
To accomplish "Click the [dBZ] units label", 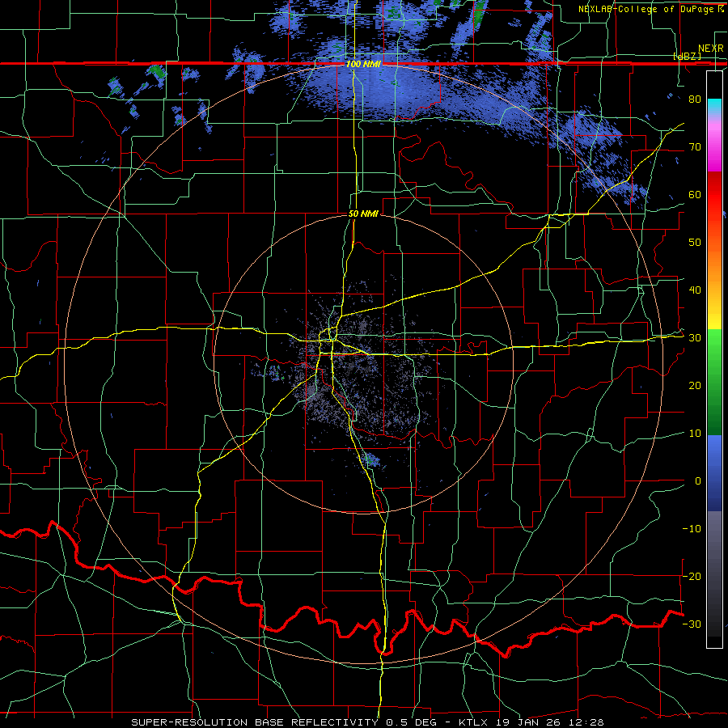I will click(687, 56).
